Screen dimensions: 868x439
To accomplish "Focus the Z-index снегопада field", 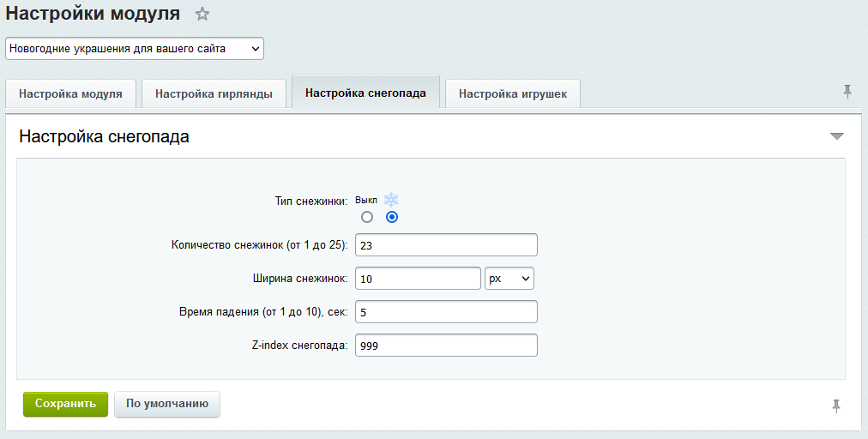I will click(446, 345).
